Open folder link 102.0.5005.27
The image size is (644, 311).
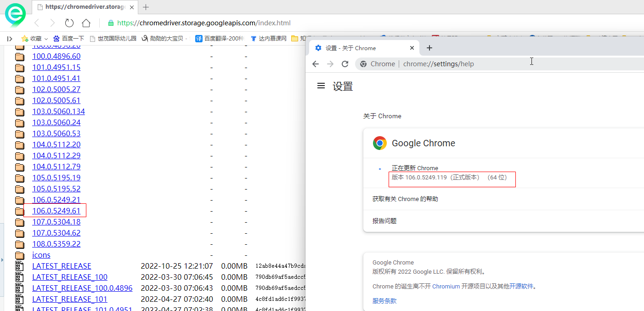pyautogui.click(x=56, y=89)
